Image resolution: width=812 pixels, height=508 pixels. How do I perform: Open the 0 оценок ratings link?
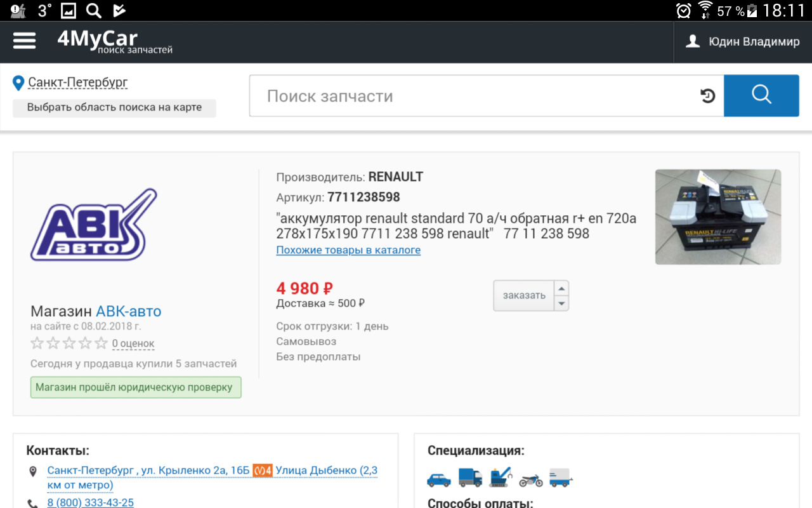(133, 344)
